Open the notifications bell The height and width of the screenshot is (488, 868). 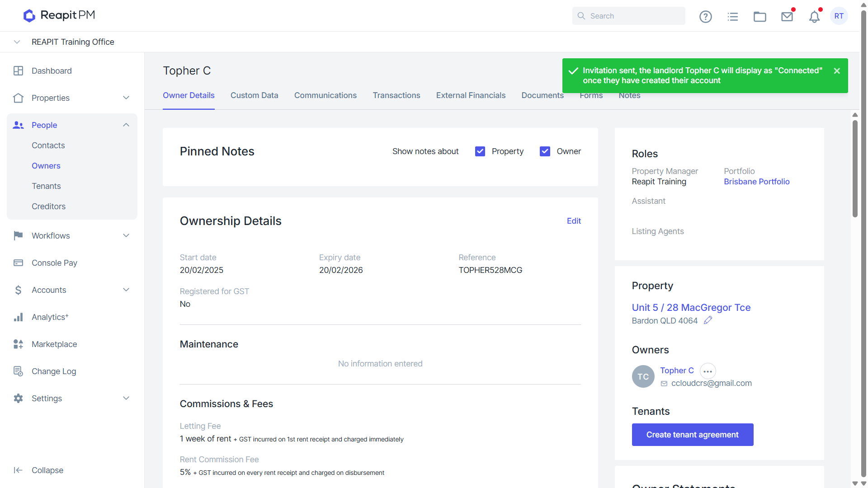coord(814,17)
